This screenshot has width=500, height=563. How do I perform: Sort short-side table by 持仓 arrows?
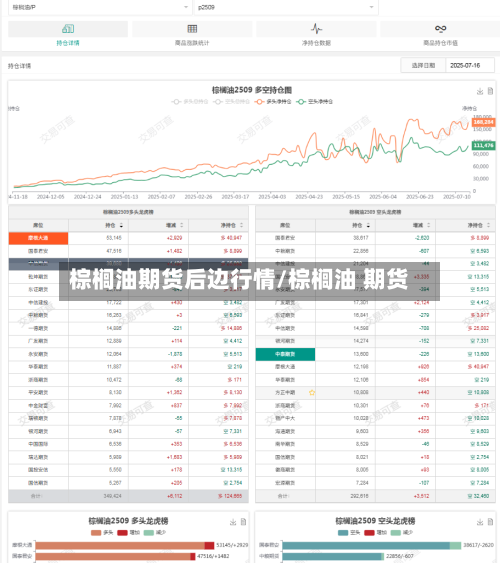(368, 225)
